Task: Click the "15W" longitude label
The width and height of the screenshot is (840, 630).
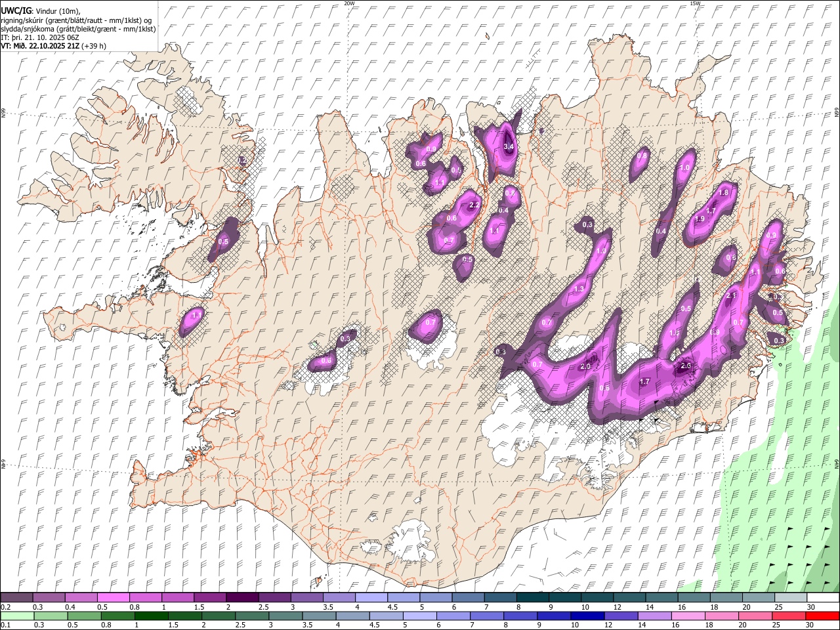Action: tap(695, 3)
